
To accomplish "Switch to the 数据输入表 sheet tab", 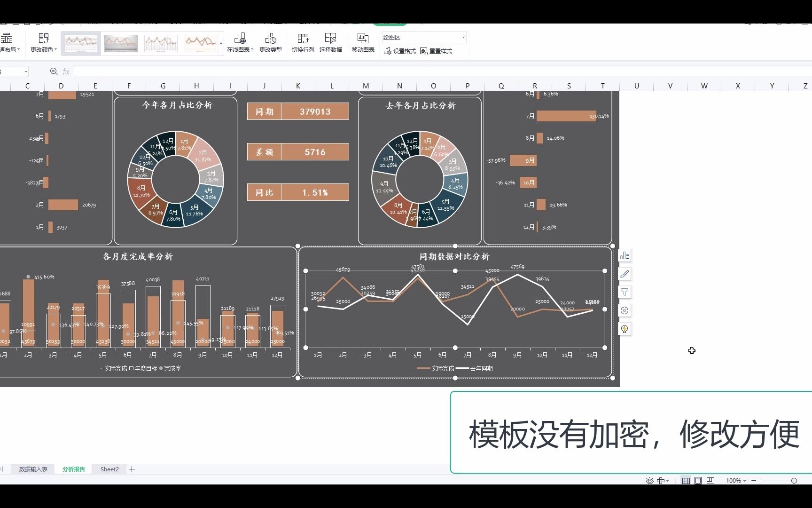I will pos(33,469).
